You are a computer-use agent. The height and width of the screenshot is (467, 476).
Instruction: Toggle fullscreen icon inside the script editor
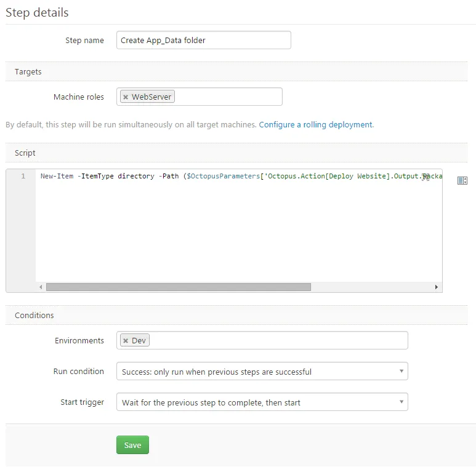point(425,177)
